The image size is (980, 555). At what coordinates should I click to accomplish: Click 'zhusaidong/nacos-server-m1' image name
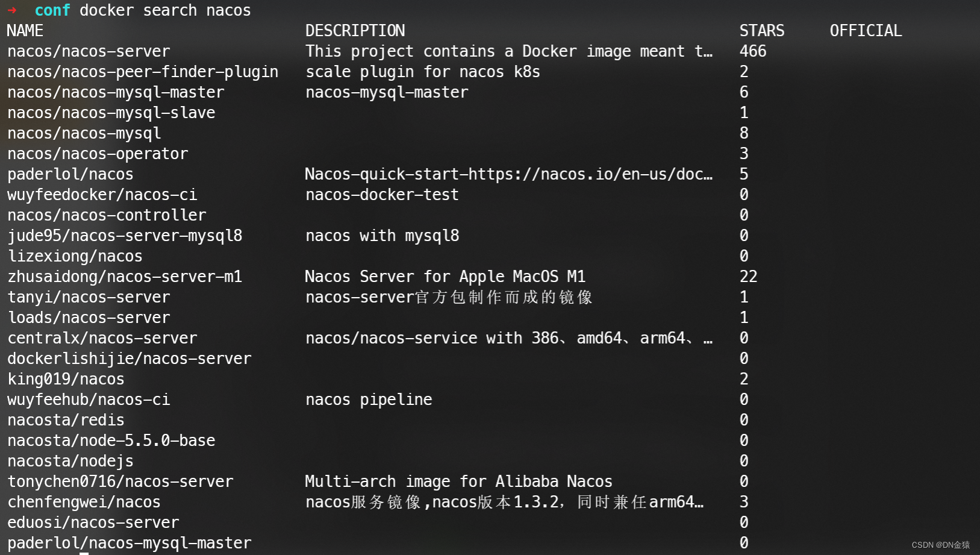tap(125, 277)
